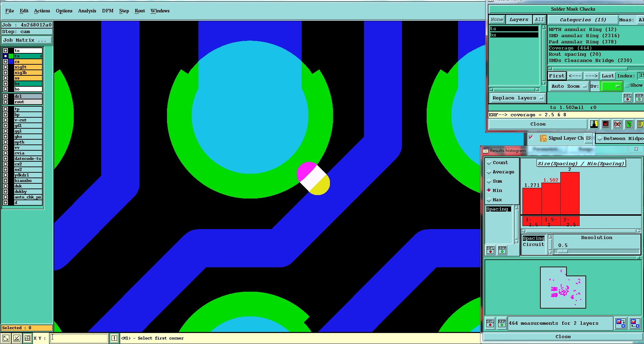Click the 1.502 histogram bar
The height and width of the screenshot is (344, 644).
[x=551, y=199]
